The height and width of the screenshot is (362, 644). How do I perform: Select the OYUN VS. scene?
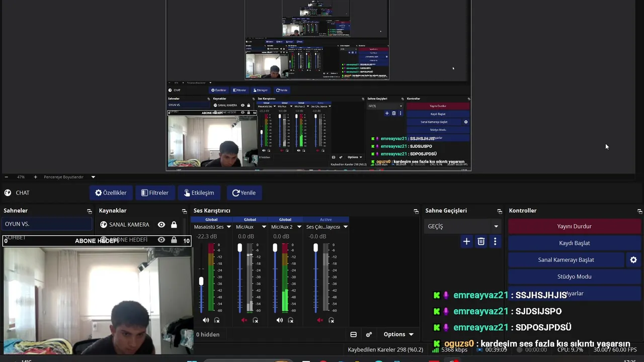click(46, 224)
